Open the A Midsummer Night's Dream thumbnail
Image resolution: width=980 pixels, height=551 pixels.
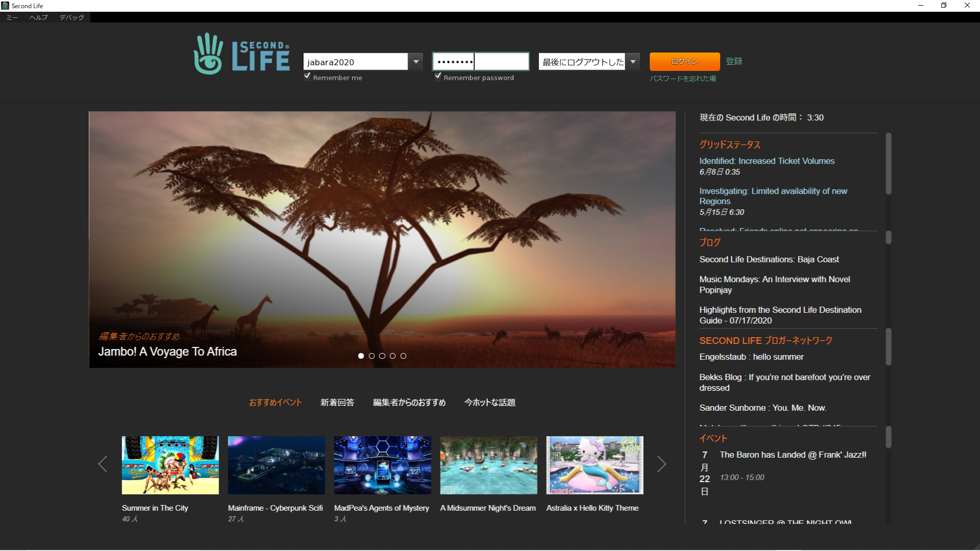[x=489, y=465]
